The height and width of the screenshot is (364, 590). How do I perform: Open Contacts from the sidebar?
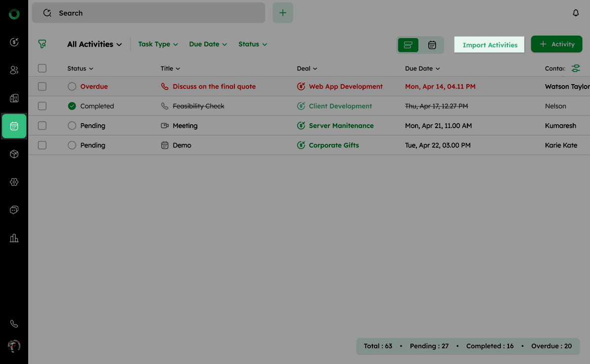point(14,70)
